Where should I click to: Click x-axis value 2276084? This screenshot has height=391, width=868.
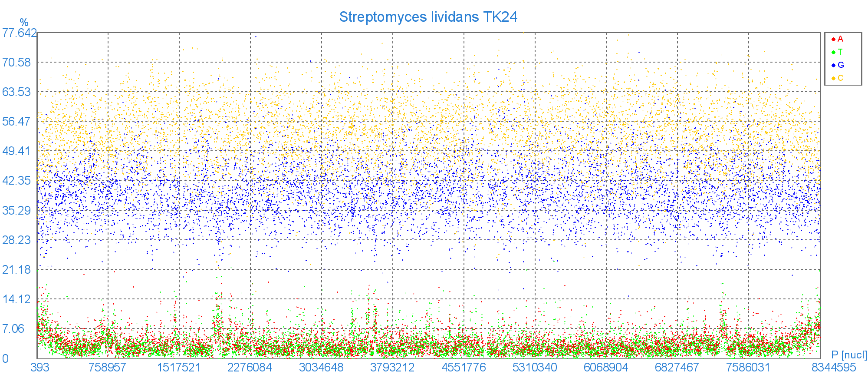250,368
